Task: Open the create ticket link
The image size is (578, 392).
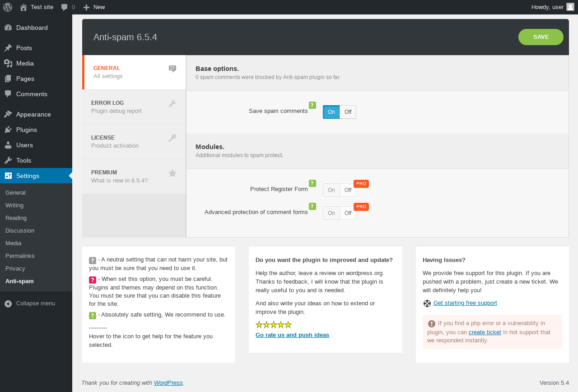Action: [x=485, y=332]
